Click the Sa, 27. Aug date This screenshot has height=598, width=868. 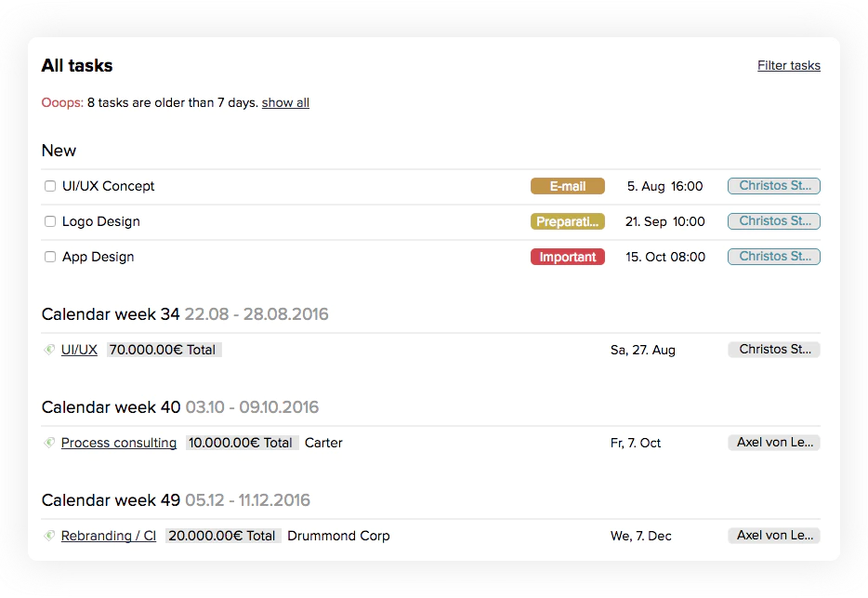(643, 351)
